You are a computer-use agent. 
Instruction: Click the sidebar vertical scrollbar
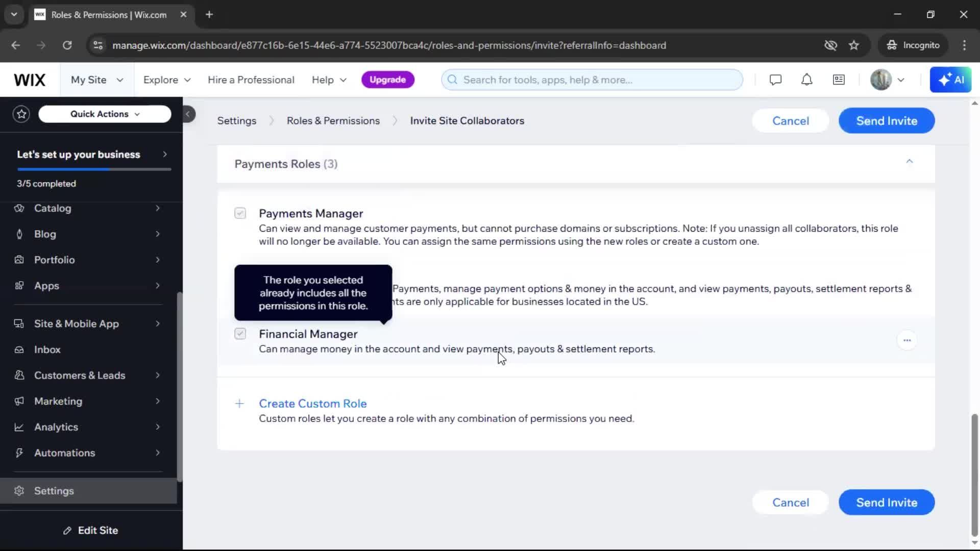click(179, 387)
